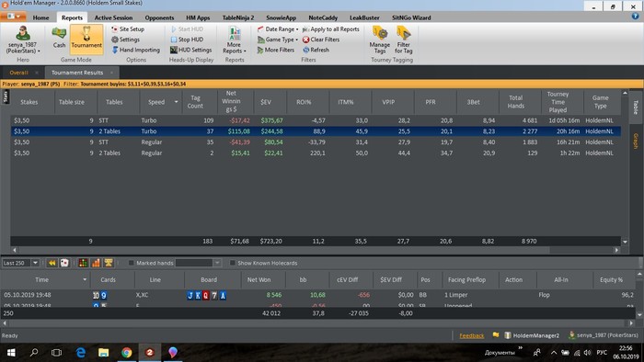Screen dimensions: 644x362
Task: Open the Time column sort dropdown
Action: (x=85, y=279)
